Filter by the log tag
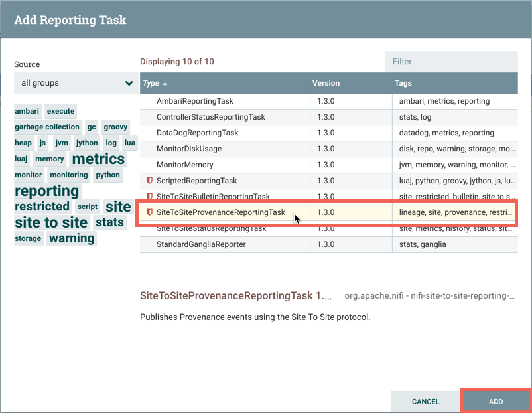The image size is (532, 413). (x=111, y=143)
